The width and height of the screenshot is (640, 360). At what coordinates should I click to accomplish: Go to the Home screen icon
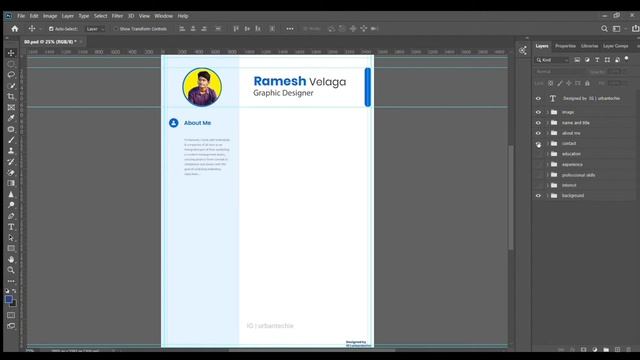[x=15, y=29]
